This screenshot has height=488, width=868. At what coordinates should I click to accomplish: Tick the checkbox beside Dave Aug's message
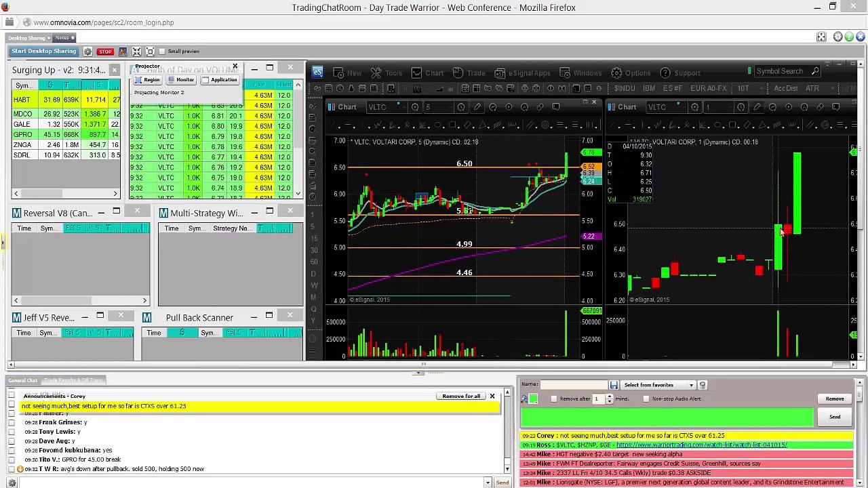pos(12,441)
